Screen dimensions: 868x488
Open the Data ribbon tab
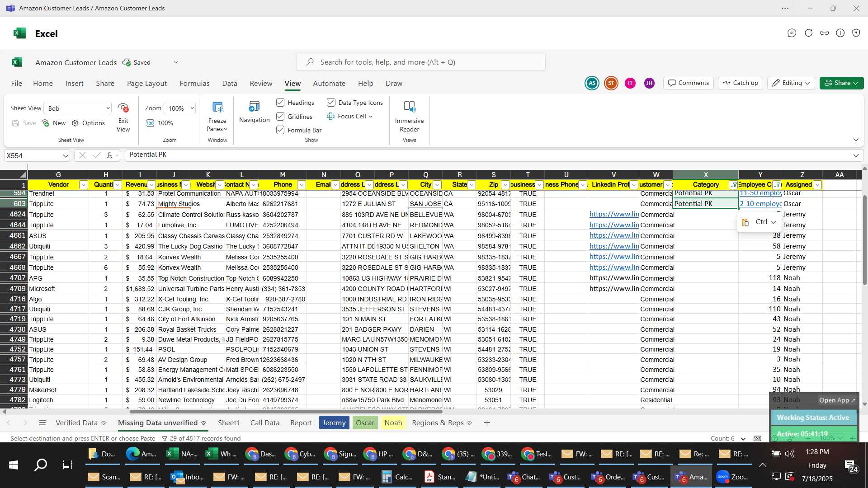coord(229,84)
